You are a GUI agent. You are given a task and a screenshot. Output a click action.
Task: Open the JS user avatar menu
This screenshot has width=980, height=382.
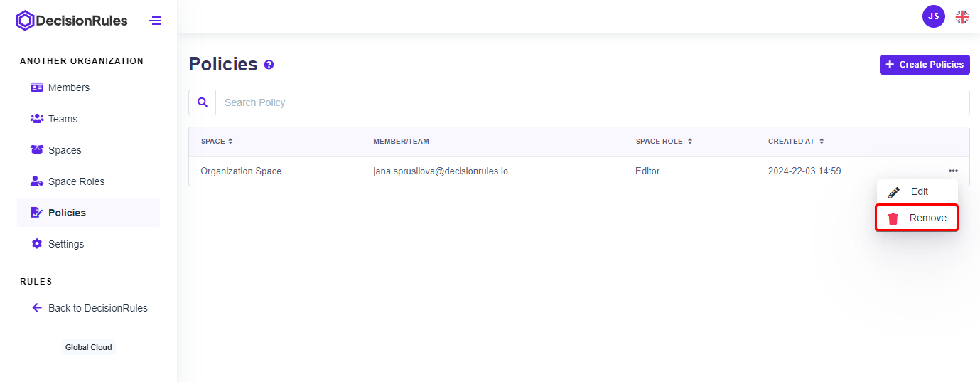(933, 16)
